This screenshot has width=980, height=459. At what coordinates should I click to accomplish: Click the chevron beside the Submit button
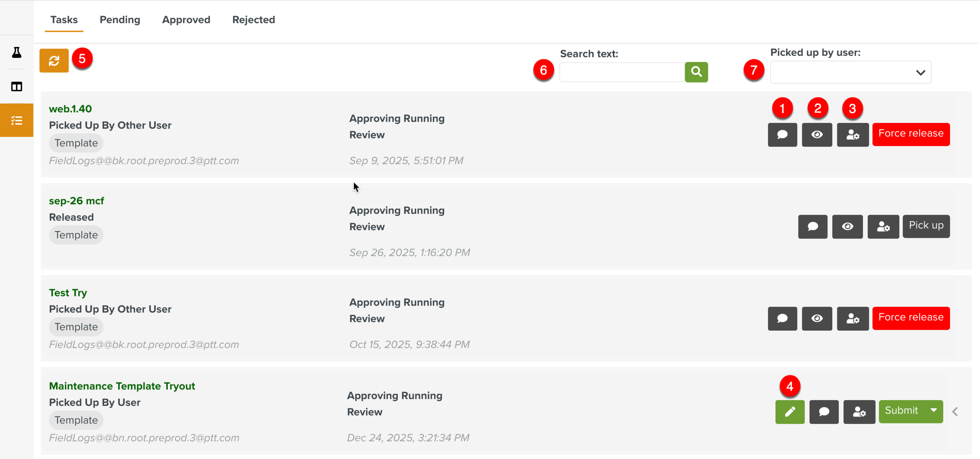tap(955, 412)
